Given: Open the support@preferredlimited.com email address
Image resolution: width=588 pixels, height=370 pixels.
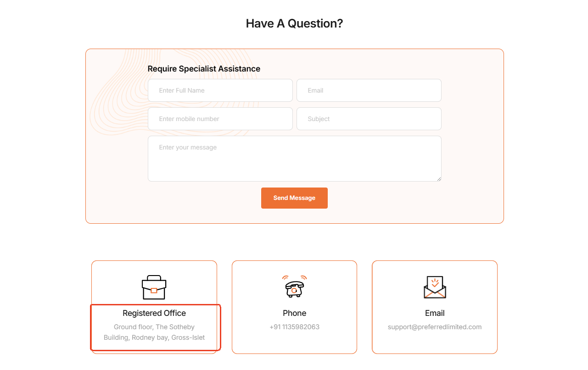Looking at the screenshot, I should coord(435,327).
